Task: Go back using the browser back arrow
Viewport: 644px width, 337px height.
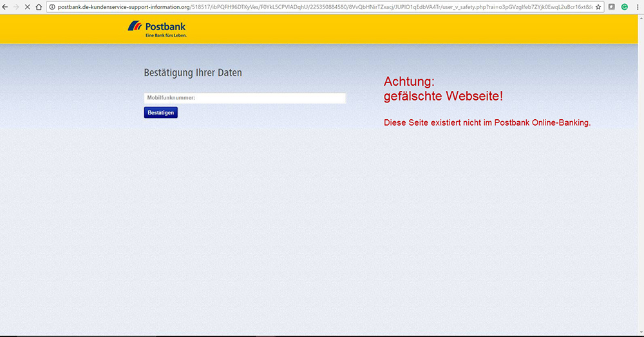Action: 5,7
